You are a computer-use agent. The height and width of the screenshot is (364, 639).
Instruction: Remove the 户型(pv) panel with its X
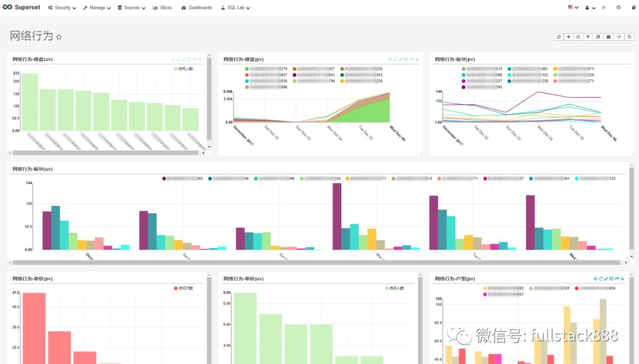[x=622, y=279]
